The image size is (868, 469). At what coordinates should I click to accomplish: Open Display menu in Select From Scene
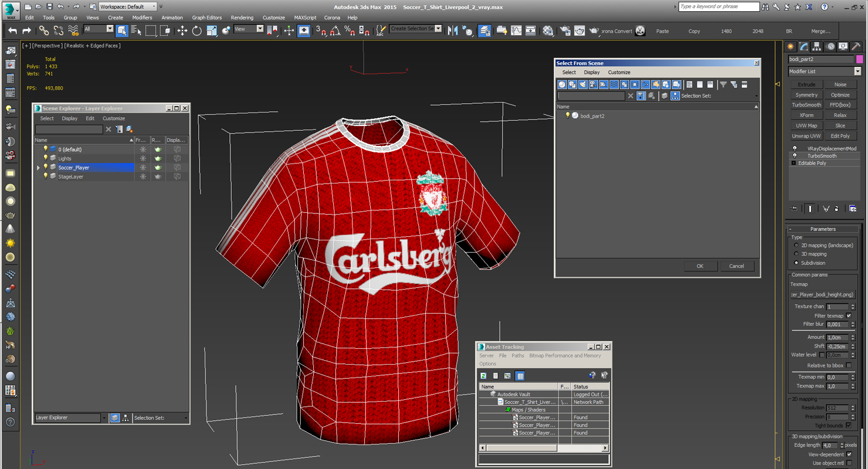[592, 72]
